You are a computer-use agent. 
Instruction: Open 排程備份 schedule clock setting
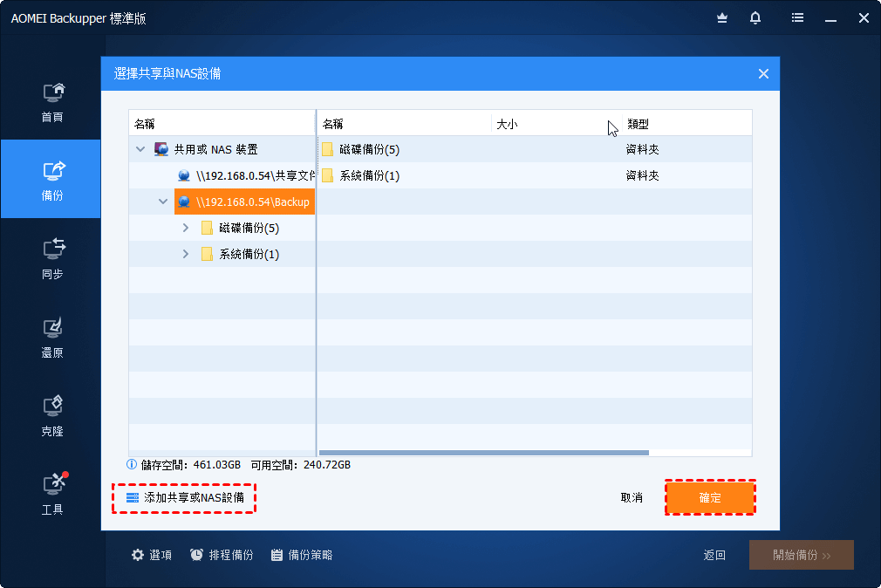(222, 555)
